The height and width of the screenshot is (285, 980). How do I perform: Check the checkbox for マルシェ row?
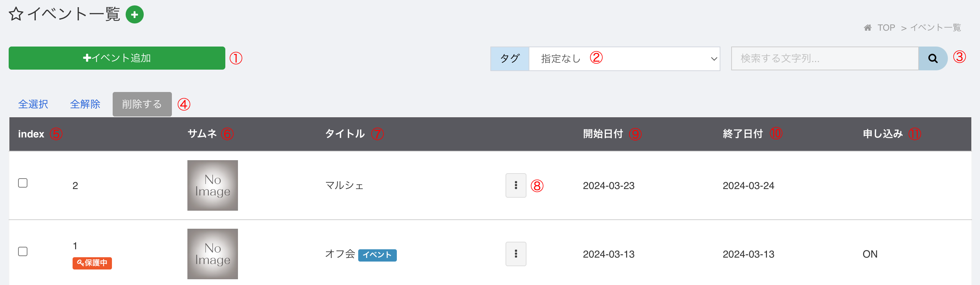pyautogui.click(x=23, y=183)
